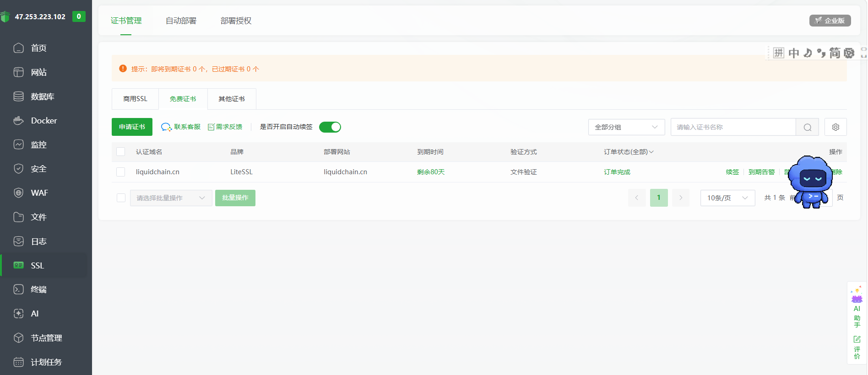Viewport: 868px width, 375px height.
Task: Switch to the 自动部署 tab
Action: pos(181,21)
